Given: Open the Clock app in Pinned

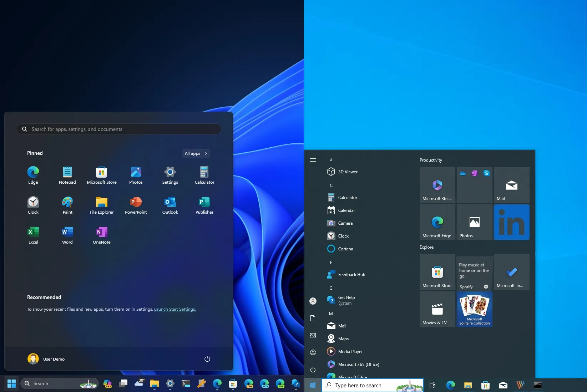Looking at the screenshot, I should click(x=33, y=205).
